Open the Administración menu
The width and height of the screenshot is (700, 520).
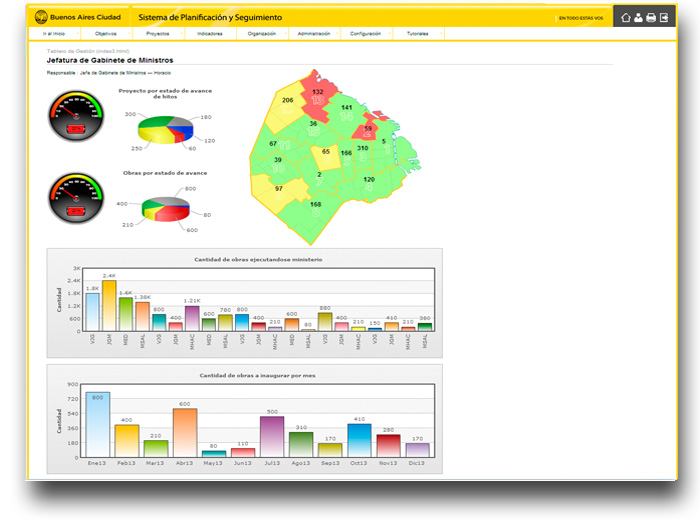[x=314, y=33]
